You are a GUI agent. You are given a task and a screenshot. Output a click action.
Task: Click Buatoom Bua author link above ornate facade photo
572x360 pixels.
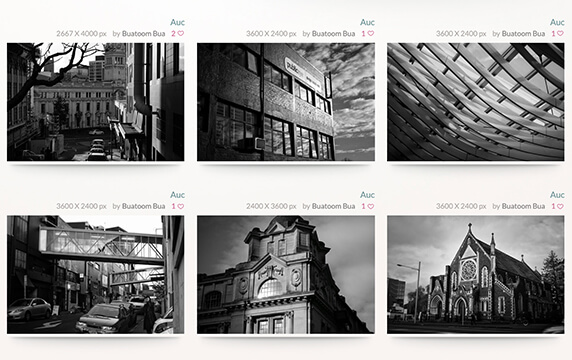[x=333, y=206]
